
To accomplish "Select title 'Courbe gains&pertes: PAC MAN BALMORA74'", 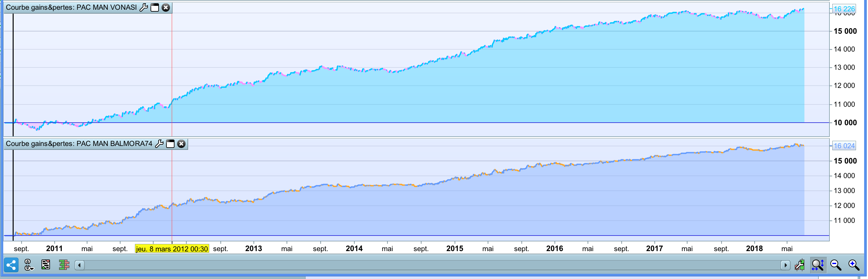I will point(79,144).
